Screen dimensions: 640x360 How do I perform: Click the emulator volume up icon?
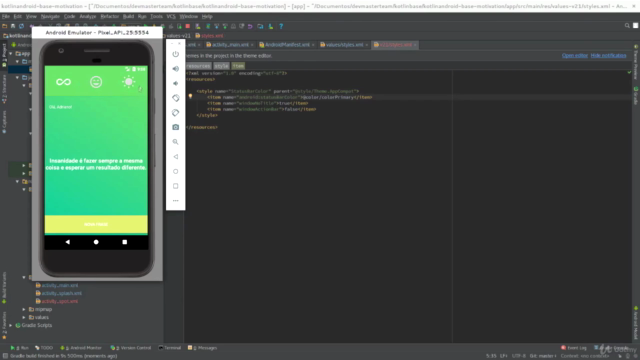pyautogui.click(x=176, y=69)
